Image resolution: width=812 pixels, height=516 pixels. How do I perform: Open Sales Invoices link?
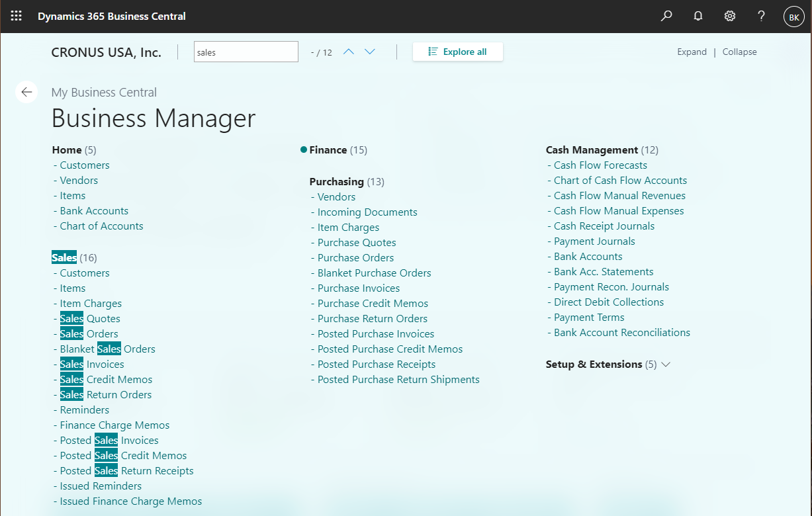point(92,365)
